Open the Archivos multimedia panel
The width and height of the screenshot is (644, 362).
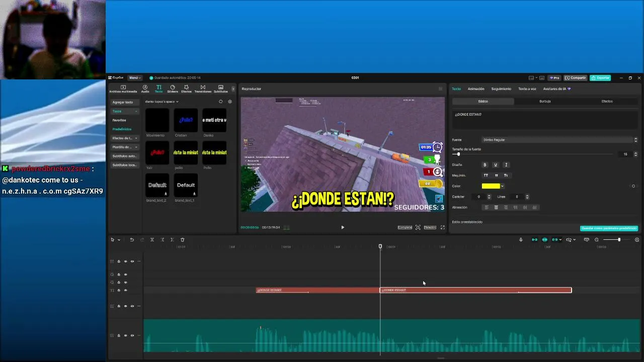[x=123, y=89]
